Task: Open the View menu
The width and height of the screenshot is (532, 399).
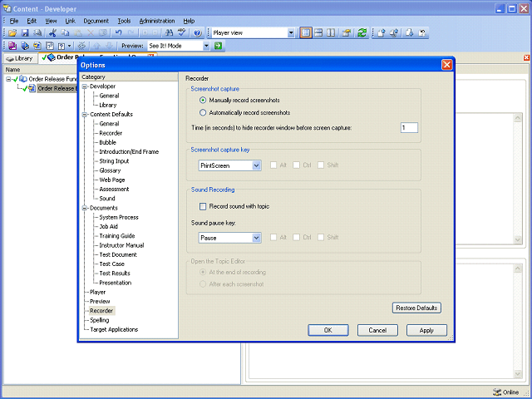Action: tap(51, 21)
